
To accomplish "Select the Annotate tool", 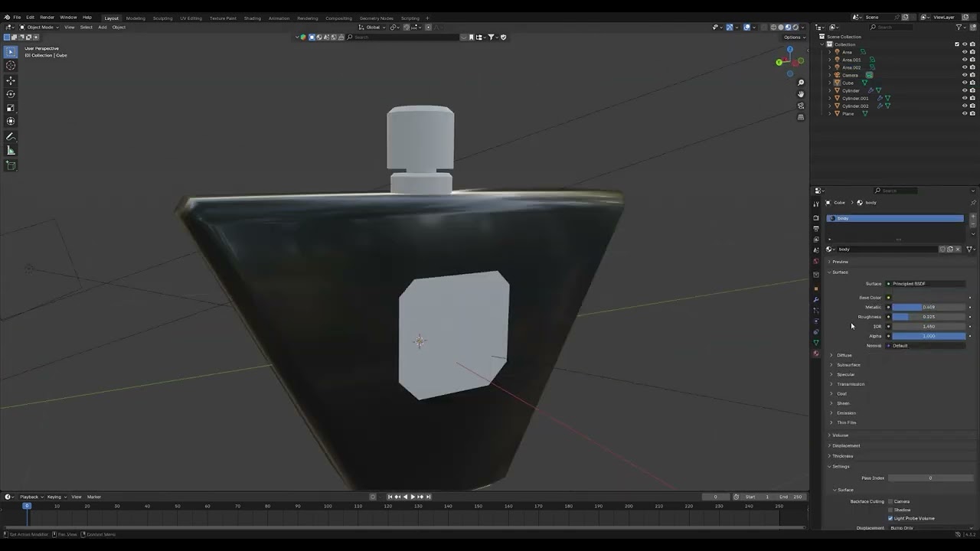I will 11,137.
